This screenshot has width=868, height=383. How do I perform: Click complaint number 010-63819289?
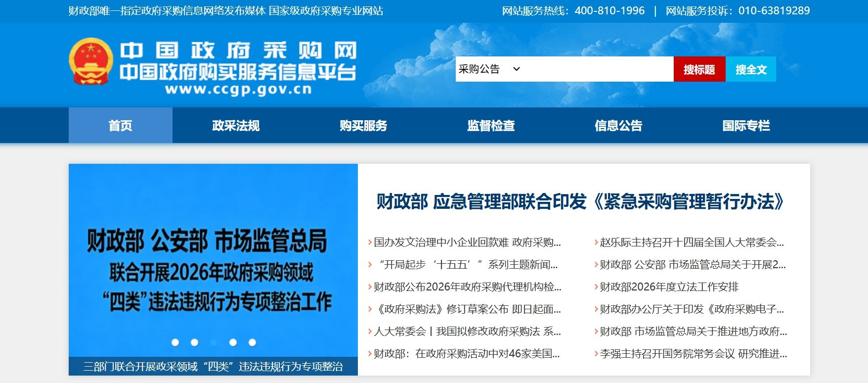click(x=774, y=10)
